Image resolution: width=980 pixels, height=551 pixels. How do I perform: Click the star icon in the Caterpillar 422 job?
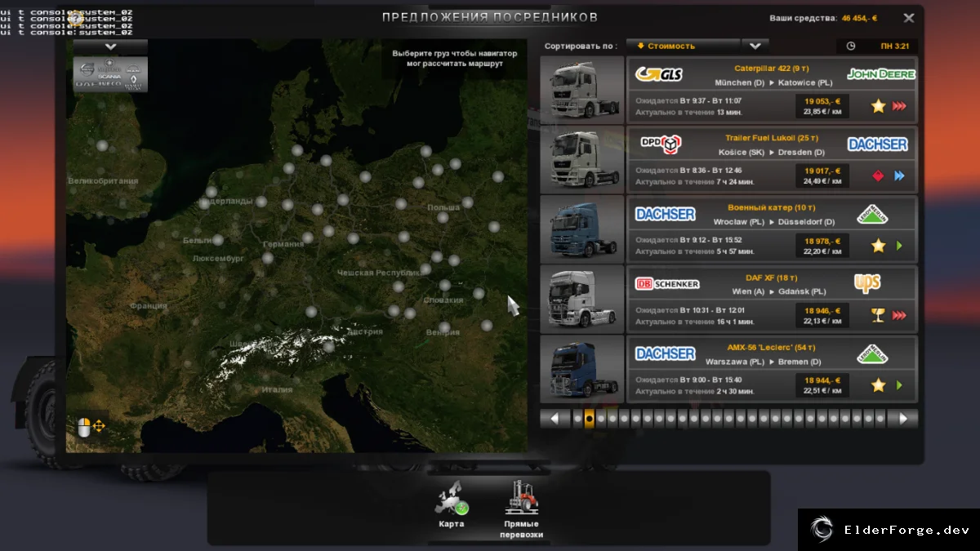[x=878, y=106]
